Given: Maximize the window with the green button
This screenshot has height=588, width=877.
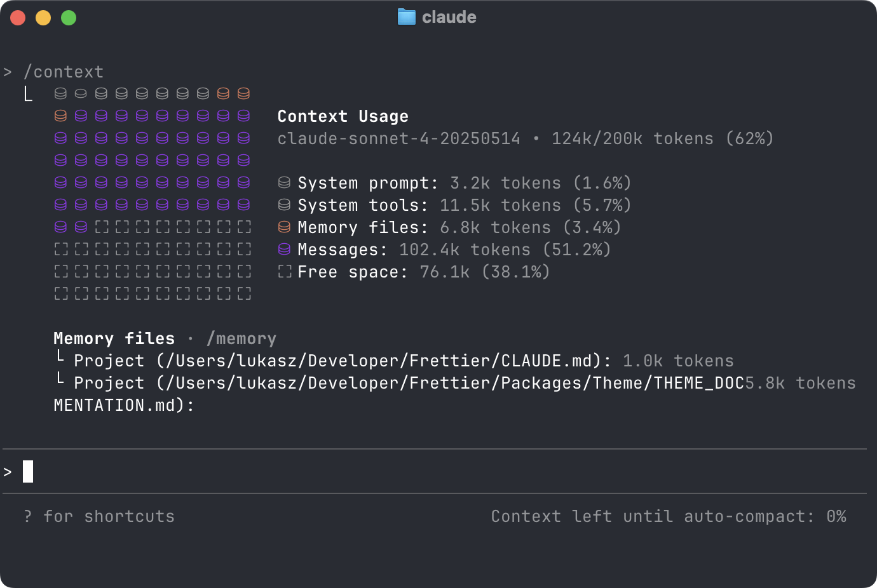Looking at the screenshot, I should 69,18.
